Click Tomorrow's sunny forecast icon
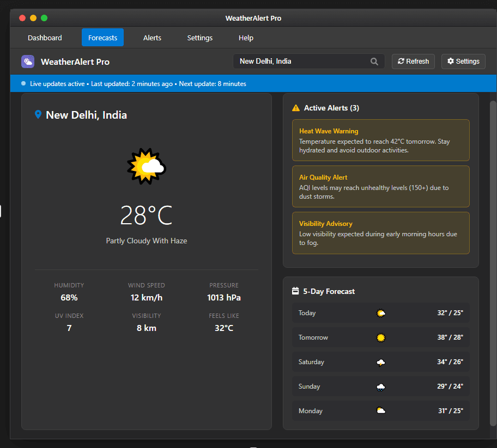The image size is (497, 448). click(381, 337)
